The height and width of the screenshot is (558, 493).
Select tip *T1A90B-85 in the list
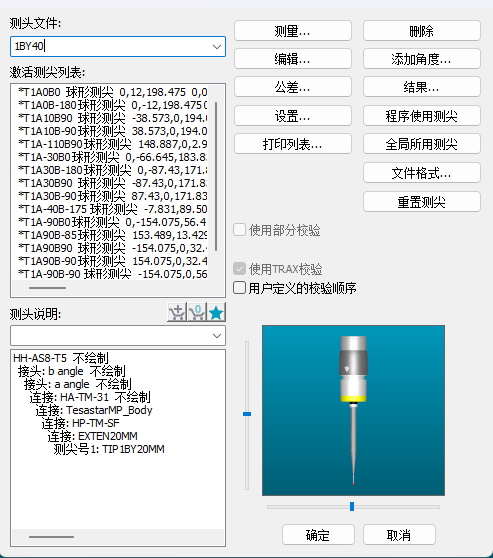tap(112, 235)
